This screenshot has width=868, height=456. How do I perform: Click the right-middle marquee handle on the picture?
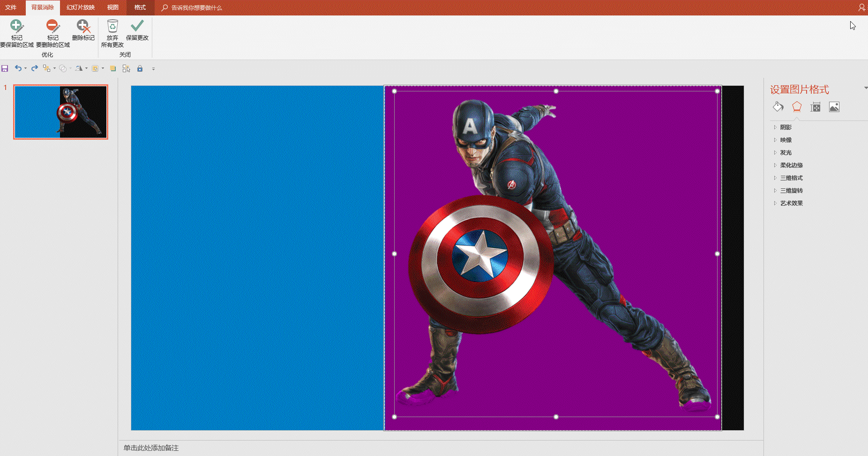click(717, 254)
